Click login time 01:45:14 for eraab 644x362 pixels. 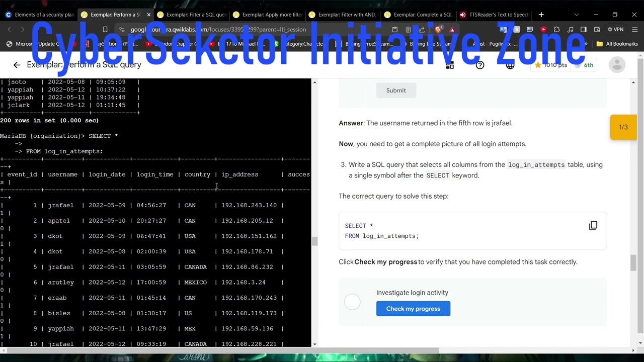[151, 298]
